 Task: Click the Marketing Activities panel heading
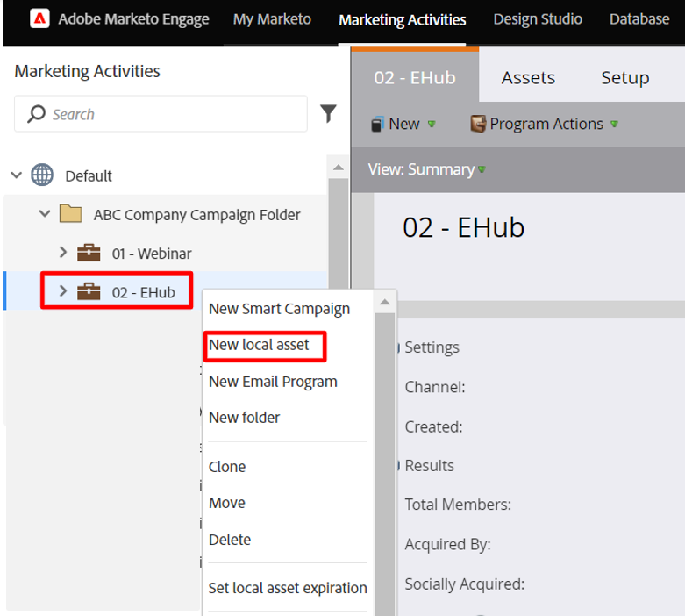tap(87, 71)
